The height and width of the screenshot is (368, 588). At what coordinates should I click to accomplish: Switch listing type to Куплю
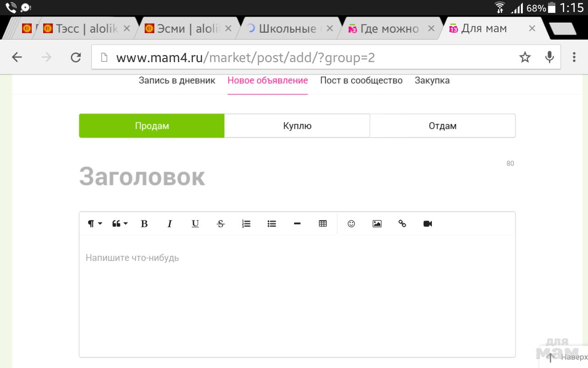tap(297, 126)
